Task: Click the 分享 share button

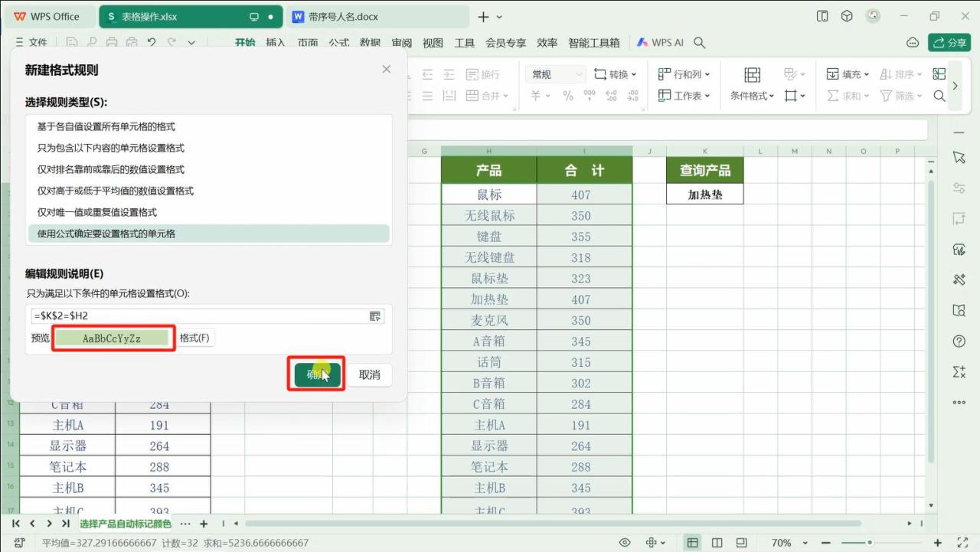Action: [949, 42]
